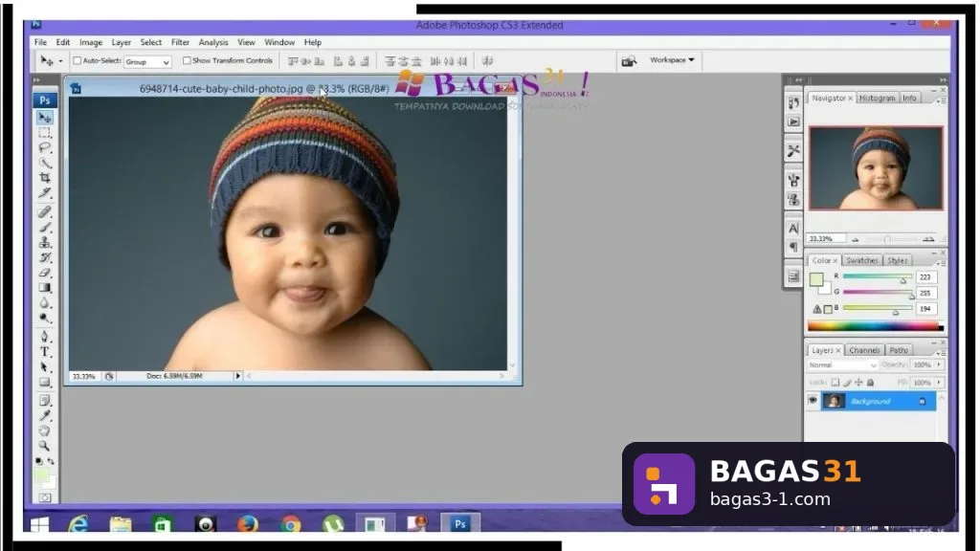Open the Workspace dropdown
Viewport: 980px width, 551px height.
pyautogui.click(x=672, y=60)
